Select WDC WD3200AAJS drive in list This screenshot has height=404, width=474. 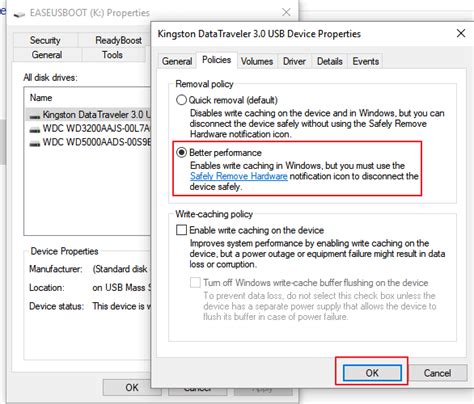(x=88, y=128)
